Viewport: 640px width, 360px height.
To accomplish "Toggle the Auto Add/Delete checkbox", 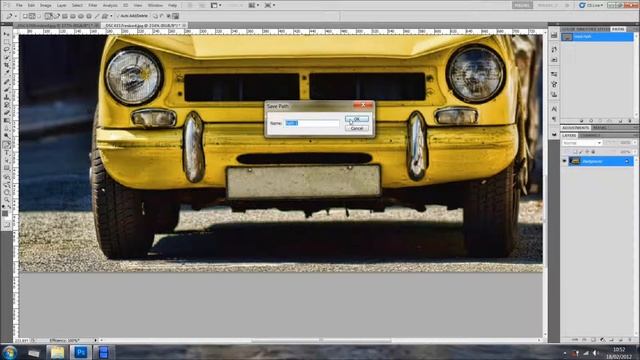I will coord(118,16).
